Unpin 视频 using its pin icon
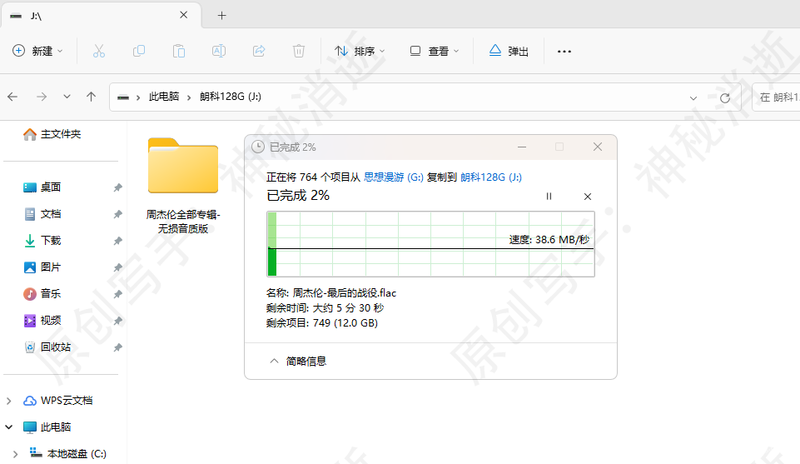The width and height of the screenshot is (800, 464). tap(117, 321)
